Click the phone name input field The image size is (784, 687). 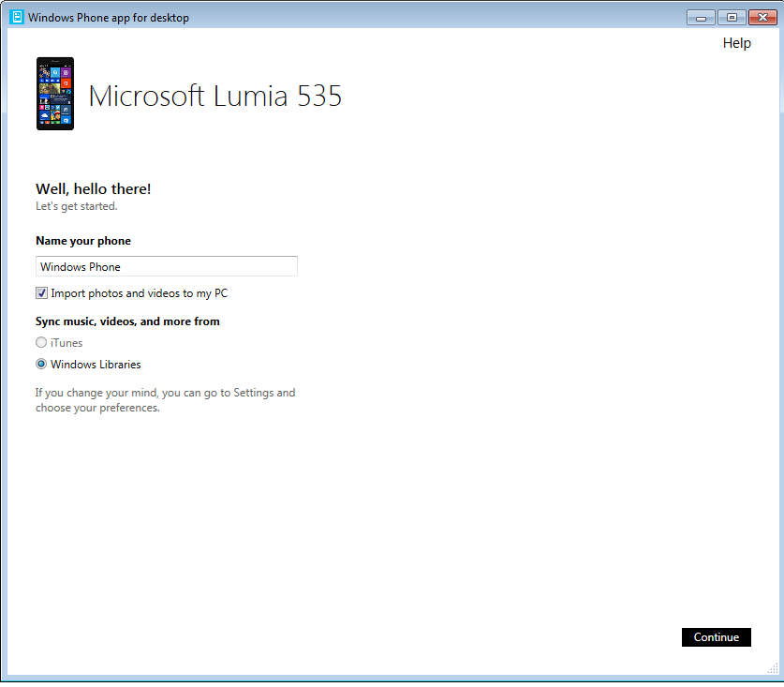point(166,265)
